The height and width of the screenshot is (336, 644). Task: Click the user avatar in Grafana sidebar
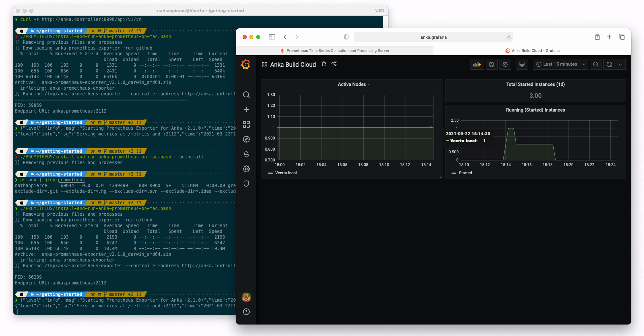coord(246,297)
